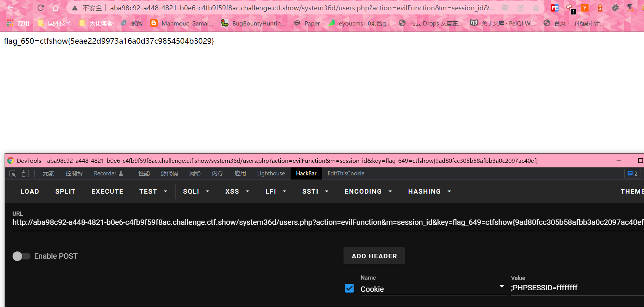The width and height of the screenshot is (644, 307).
Task: Click the HackBar LOAD button
Action: [x=30, y=191]
